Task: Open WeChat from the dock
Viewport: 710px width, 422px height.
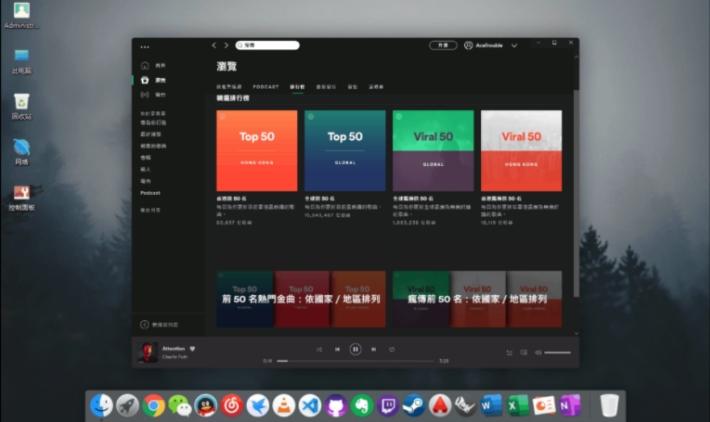Action: 180,405
